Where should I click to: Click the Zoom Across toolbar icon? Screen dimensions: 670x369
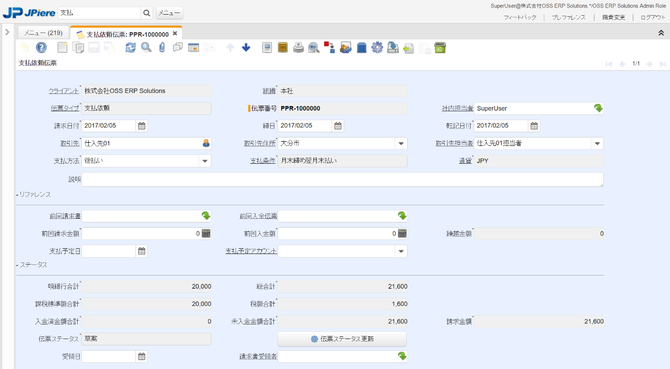coord(314,47)
